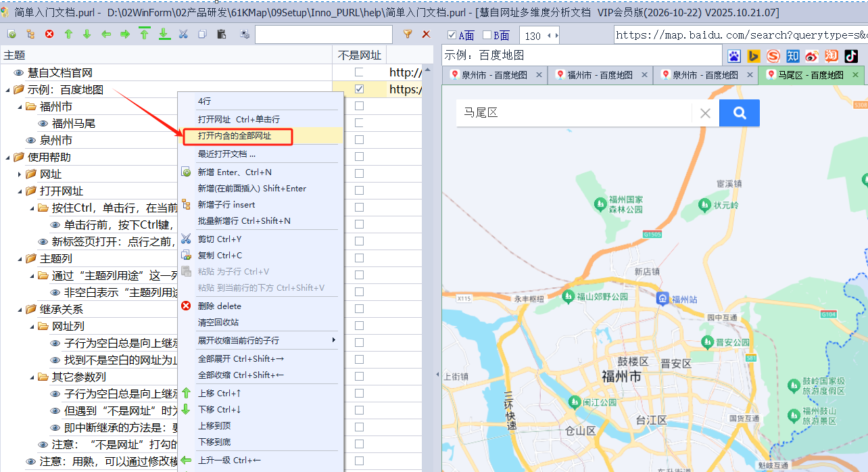Click the move-to-top arrow toolbar icon

(x=144, y=34)
